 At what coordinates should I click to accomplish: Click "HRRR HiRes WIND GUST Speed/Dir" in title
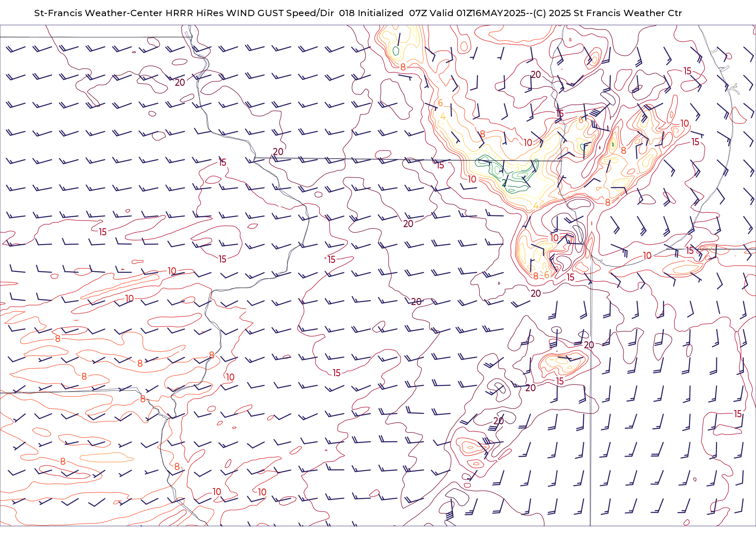(250, 13)
